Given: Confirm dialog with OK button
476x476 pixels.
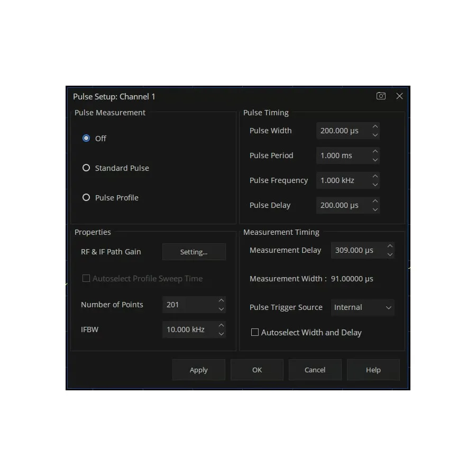Looking at the screenshot, I should coord(257,370).
